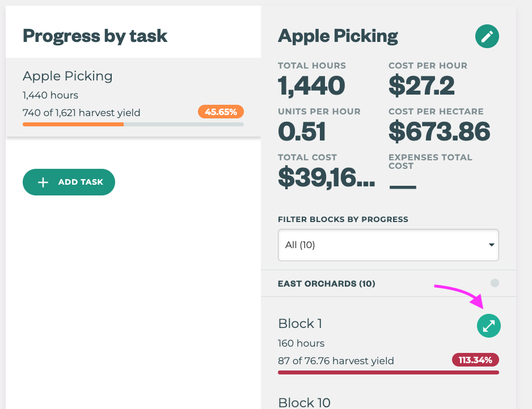Image resolution: width=532 pixels, height=409 pixels.
Task: Click the pencil edit icon for Apple Picking
Action: pos(487,37)
